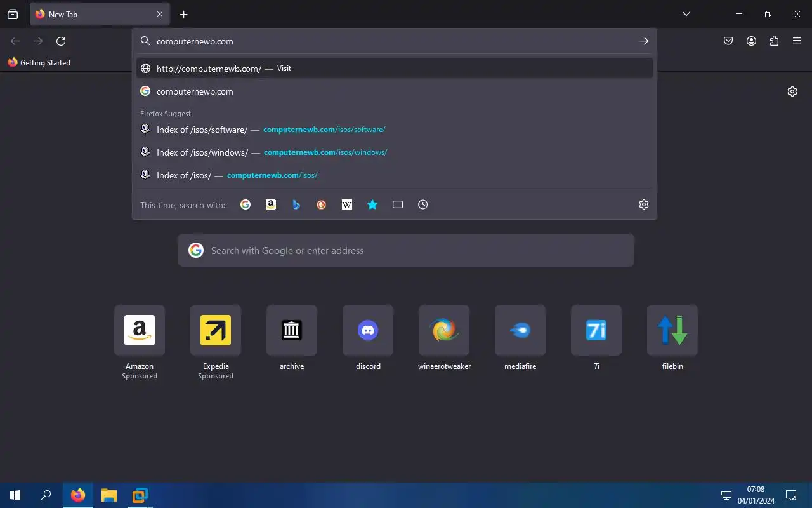Open the Index of /isos/ suggestion

[x=395, y=175]
